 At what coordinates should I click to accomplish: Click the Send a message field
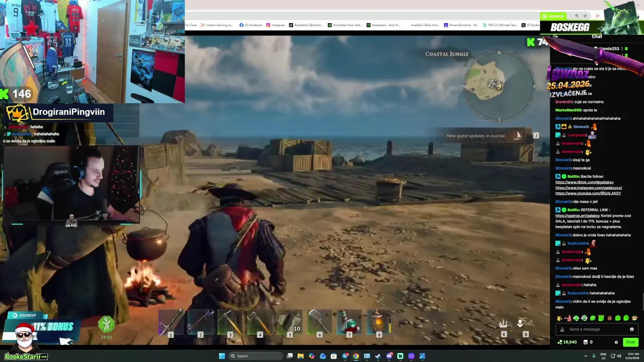click(597, 329)
